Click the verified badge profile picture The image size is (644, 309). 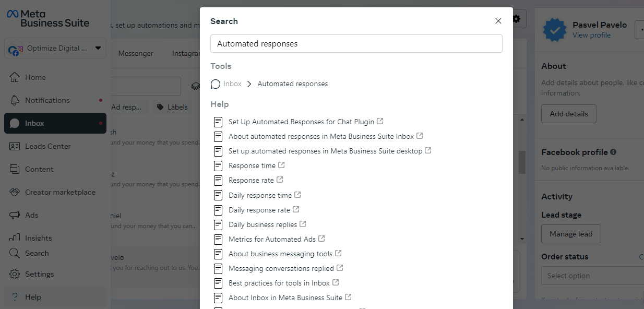click(x=554, y=30)
